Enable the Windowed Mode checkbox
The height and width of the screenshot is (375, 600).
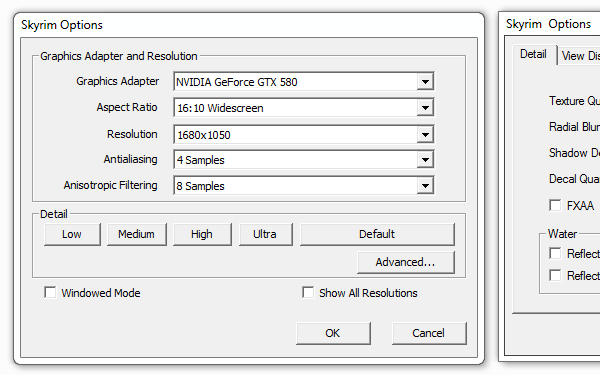[50, 293]
